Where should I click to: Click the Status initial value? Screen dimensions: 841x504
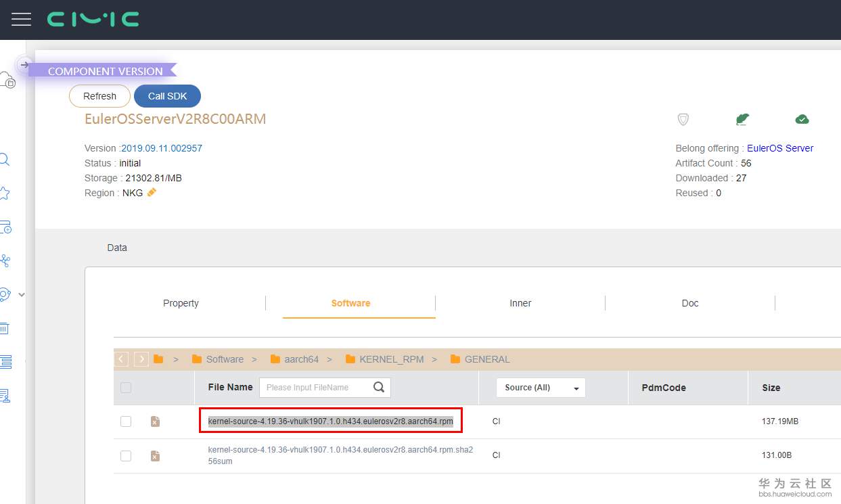pos(130,163)
